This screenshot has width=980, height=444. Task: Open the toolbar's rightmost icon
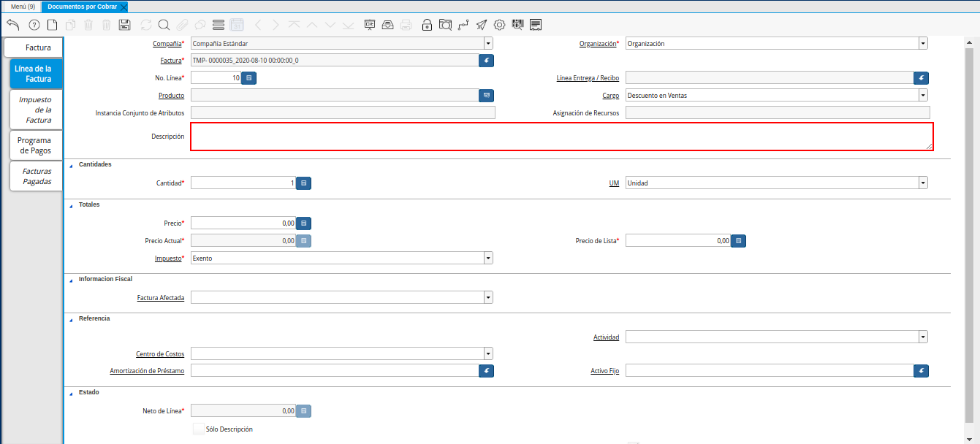536,25
